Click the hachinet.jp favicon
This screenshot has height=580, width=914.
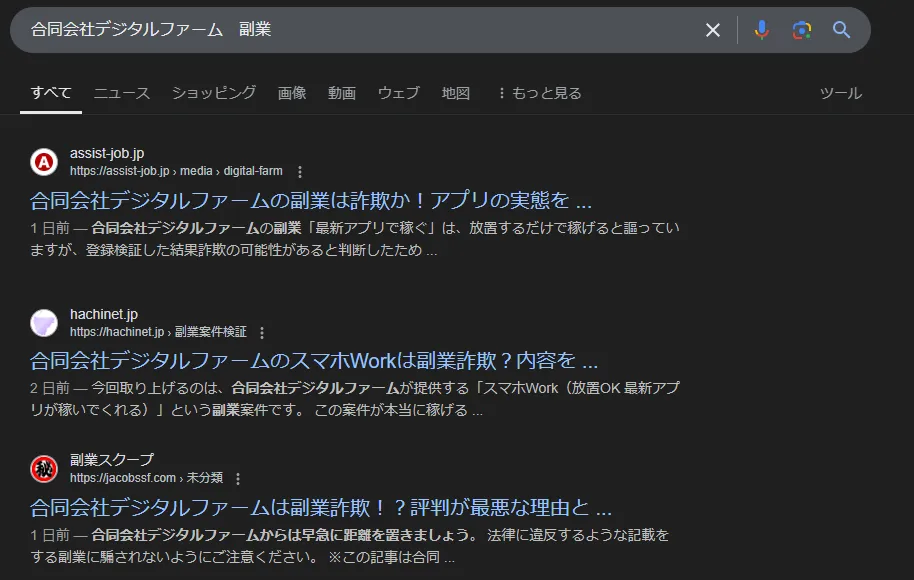44,323
